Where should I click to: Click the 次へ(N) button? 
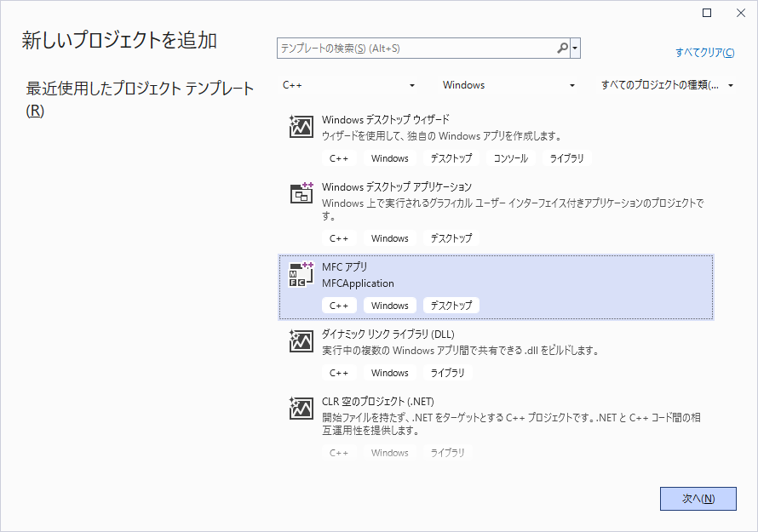click(x=698, y=499)
